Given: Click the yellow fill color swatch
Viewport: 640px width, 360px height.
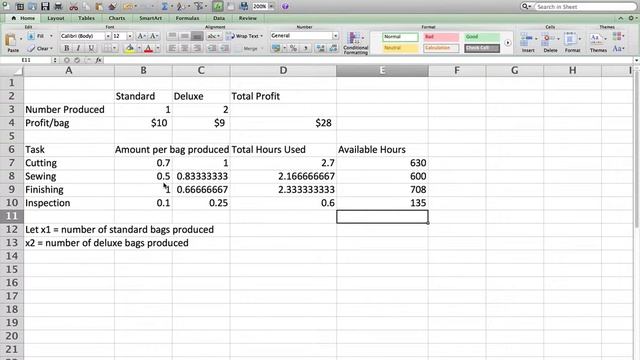Looking at the screenshot, I should (x=130, y=48).
